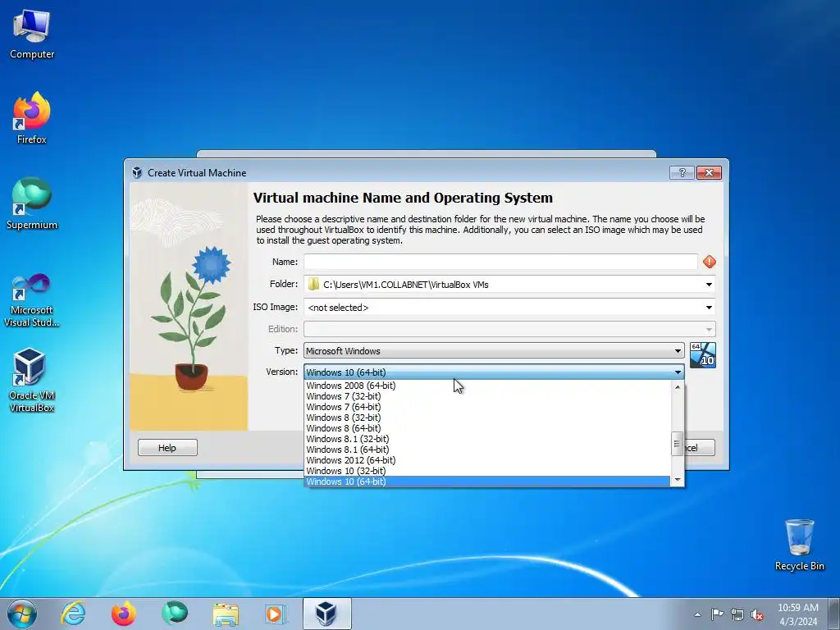Click into the Name input field
Screen dimensions: 840x630
pyautogui.click(x=500, y=262)
